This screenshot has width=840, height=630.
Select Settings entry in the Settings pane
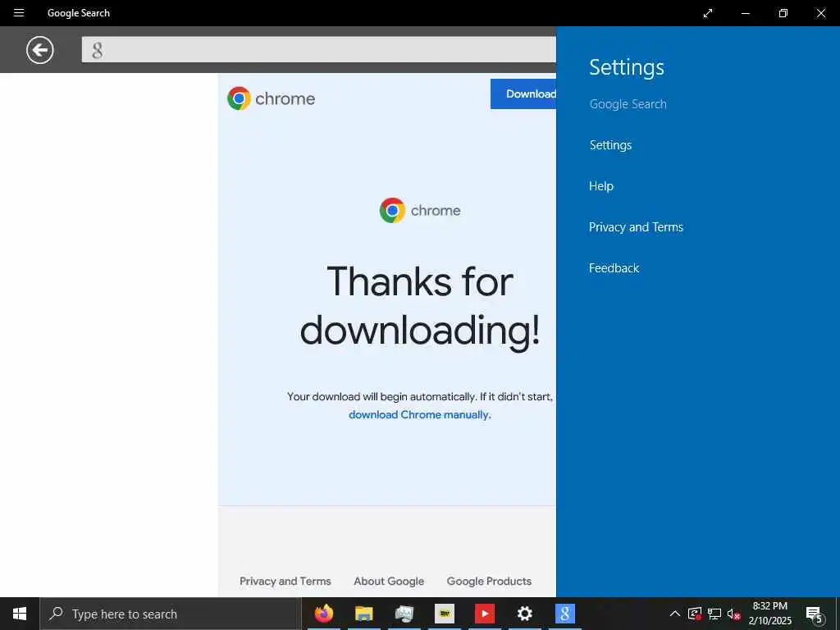pos(610,145)
